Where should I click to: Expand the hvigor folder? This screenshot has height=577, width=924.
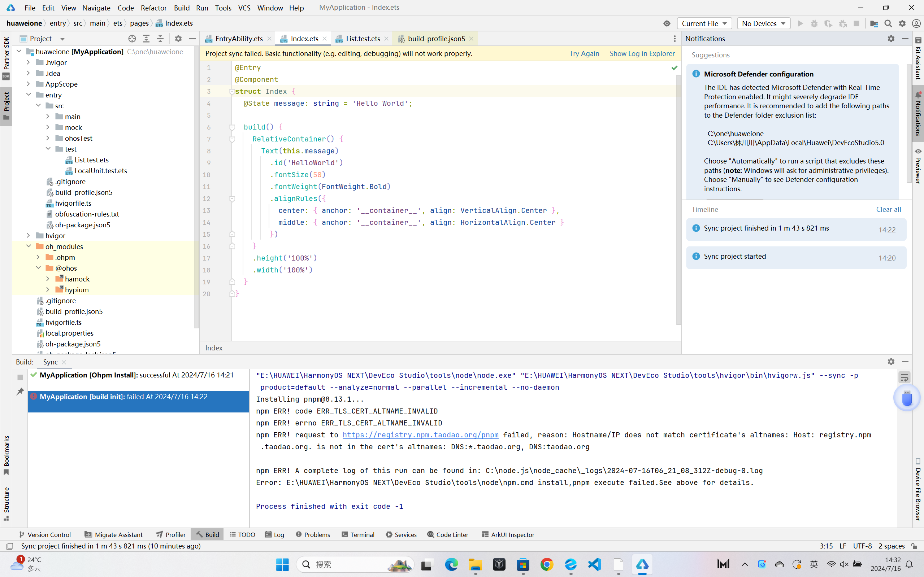click(x=28, y=236)
